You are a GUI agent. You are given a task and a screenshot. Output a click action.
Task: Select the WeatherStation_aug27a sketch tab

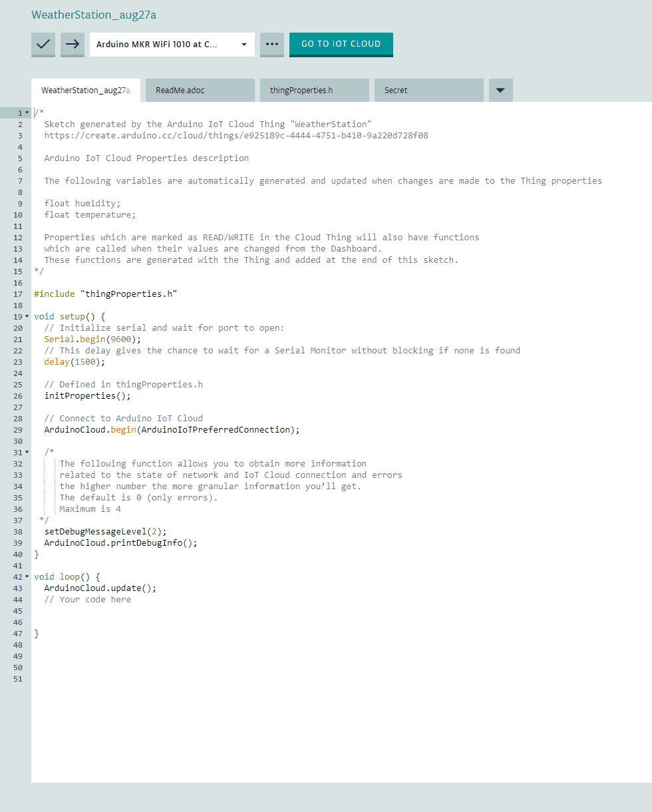click(85, 89)
